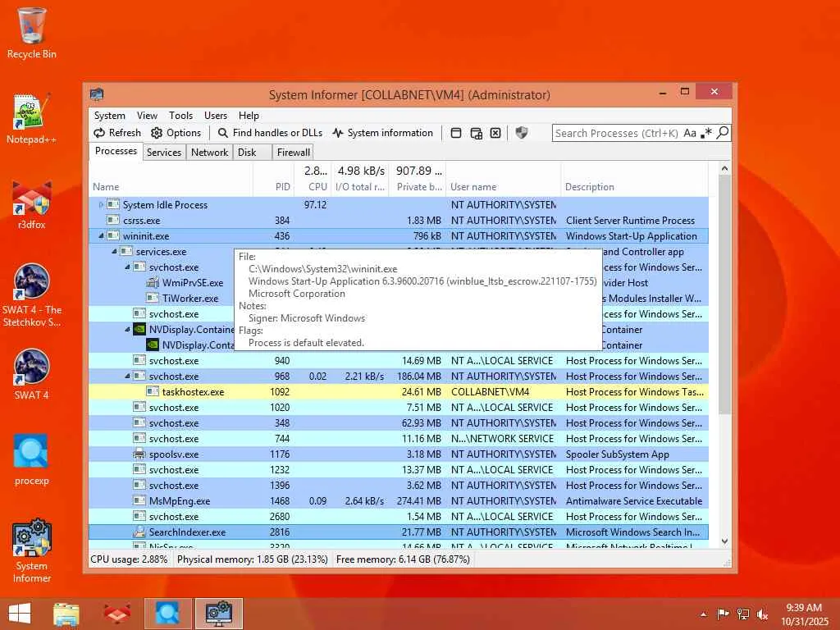Open File Explorer from the taskbar

click(x=66, y=614)
